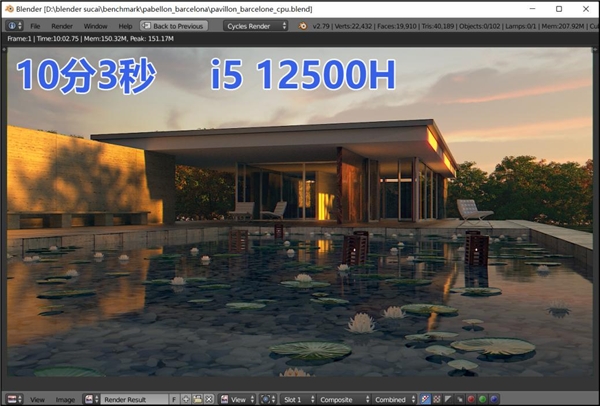600x406 pixels.
Task: Click the open image folder icon
Action: 197,399
